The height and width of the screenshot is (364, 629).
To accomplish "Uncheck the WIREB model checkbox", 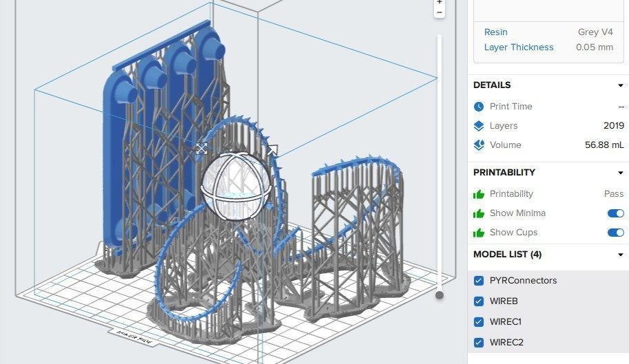I will (479, 301).
